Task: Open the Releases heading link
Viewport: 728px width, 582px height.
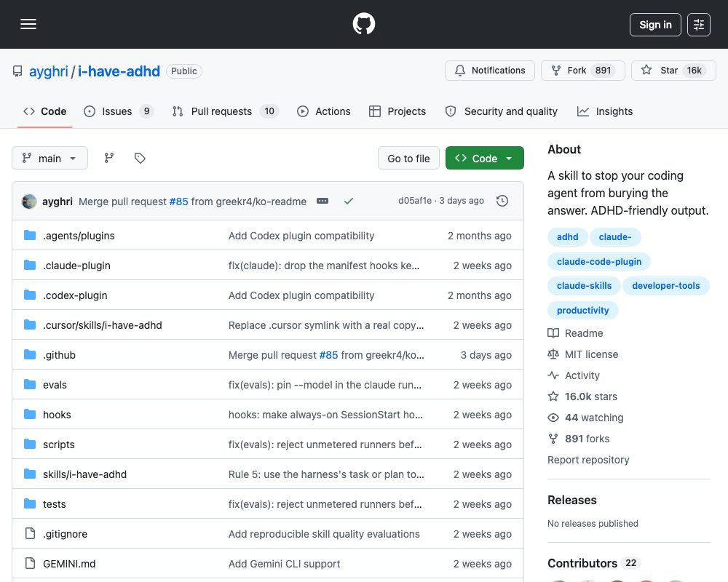Action: (572, 500)
